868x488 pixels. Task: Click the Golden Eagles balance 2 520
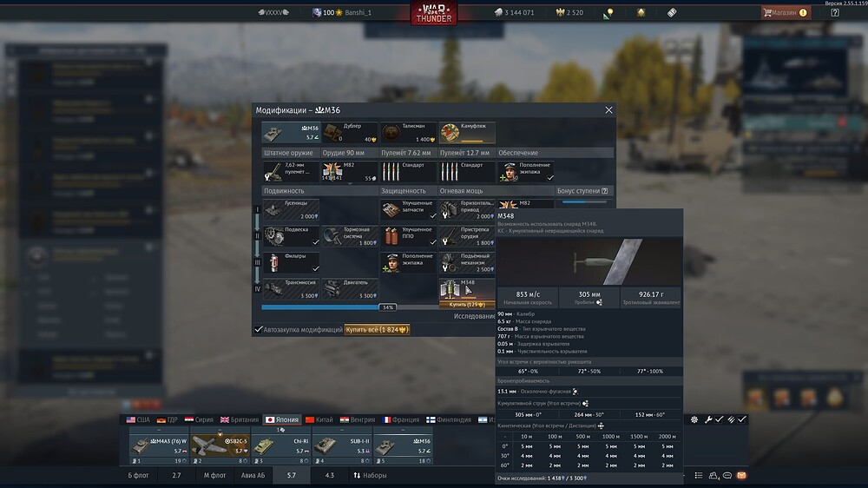[x=569, y=12]
